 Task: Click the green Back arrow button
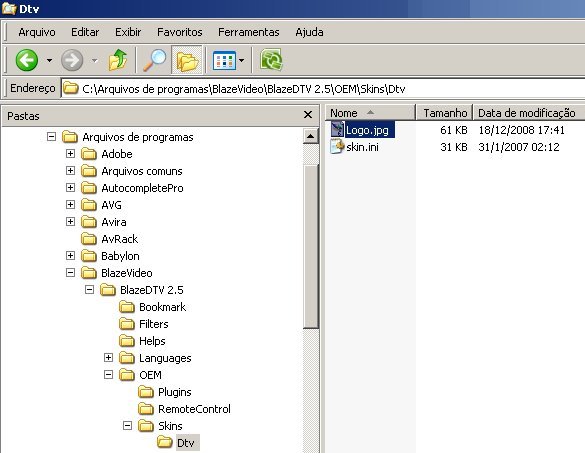pyautogui.click(x=26, y=60)
